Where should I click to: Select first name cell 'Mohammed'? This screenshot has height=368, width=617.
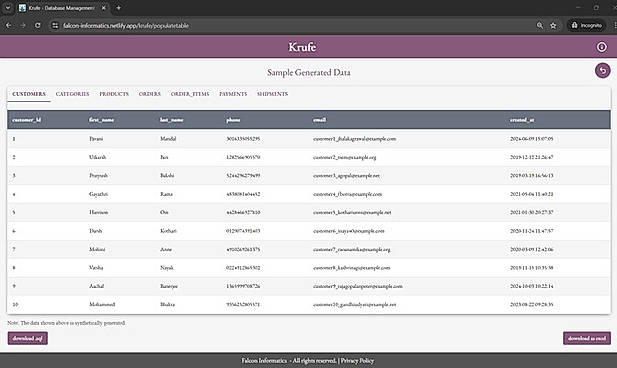coord(102,305)
